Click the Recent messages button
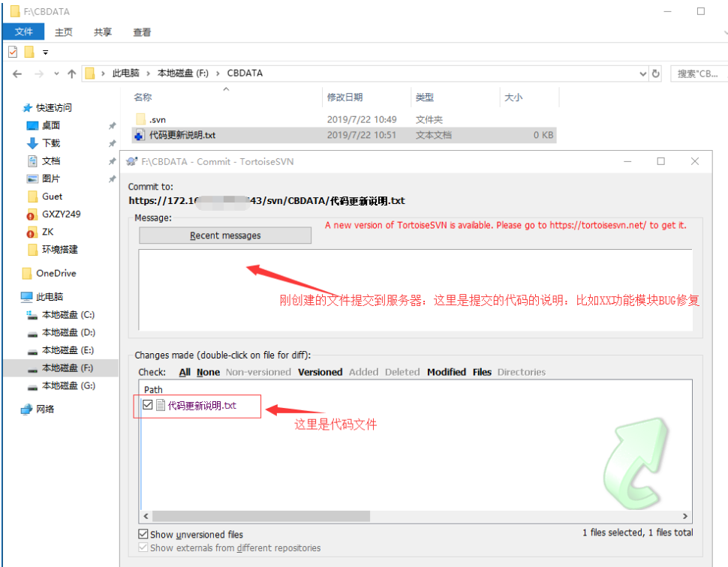Screen dimensions: 728x567 (225, 235)
